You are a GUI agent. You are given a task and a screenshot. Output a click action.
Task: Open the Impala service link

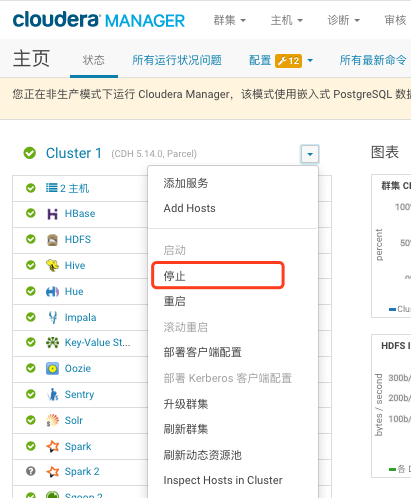tap(80, 318)
